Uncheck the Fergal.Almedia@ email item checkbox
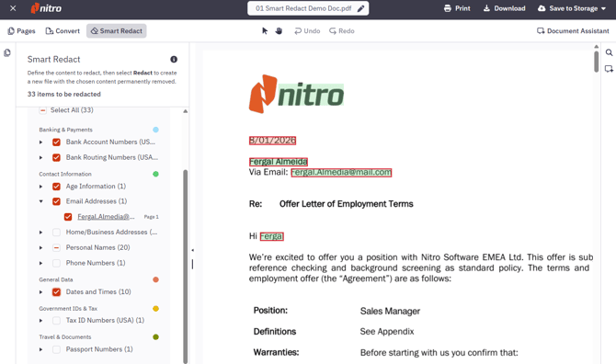Viewport: 616px width, 364px height. pos(68,217)
